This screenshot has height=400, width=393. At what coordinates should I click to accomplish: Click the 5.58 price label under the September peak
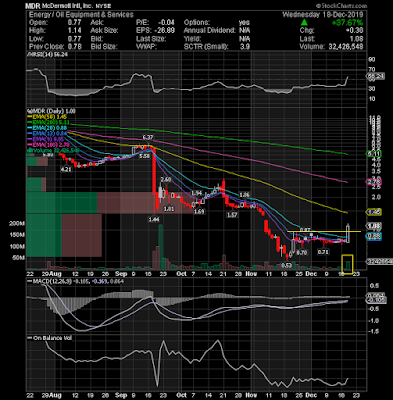[x=144, y=156]
